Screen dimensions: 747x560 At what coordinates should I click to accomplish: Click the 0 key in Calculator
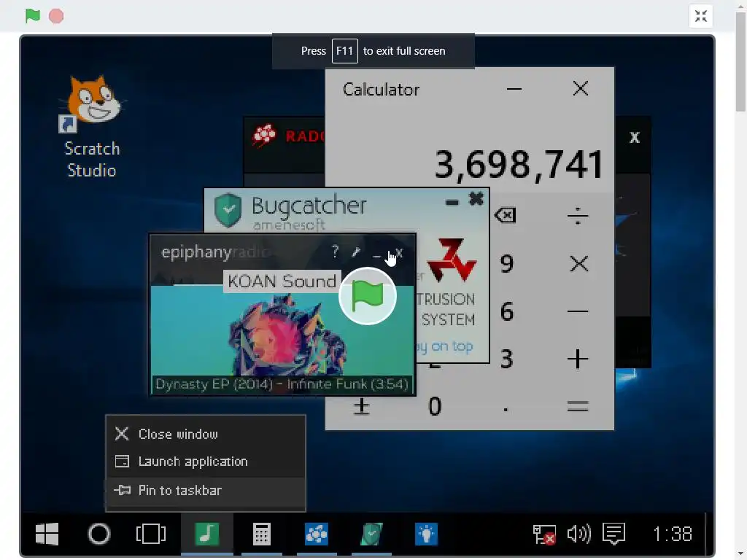435,407
